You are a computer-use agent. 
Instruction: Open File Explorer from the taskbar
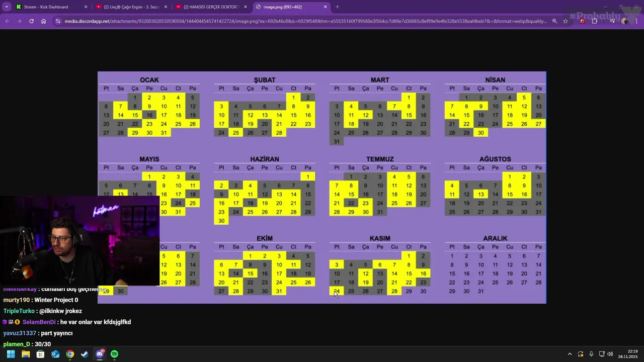pos(26,354)
